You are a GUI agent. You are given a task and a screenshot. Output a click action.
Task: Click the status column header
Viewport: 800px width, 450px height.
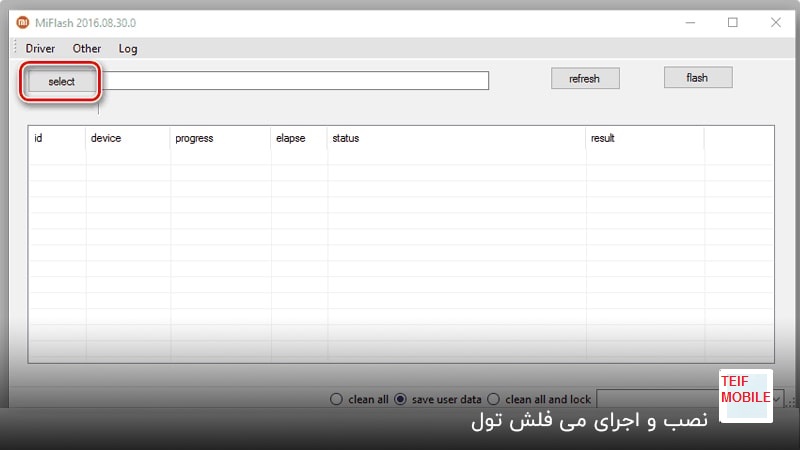[x=456, y=138]
